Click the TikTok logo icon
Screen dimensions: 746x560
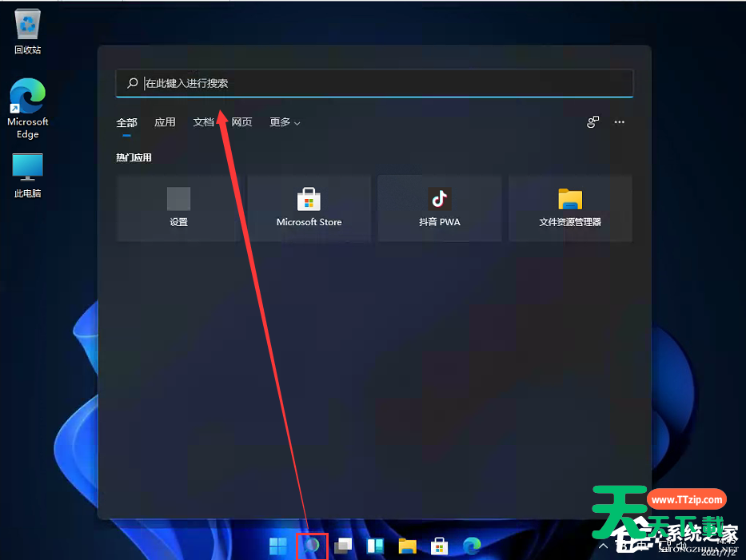coord(439,199)
